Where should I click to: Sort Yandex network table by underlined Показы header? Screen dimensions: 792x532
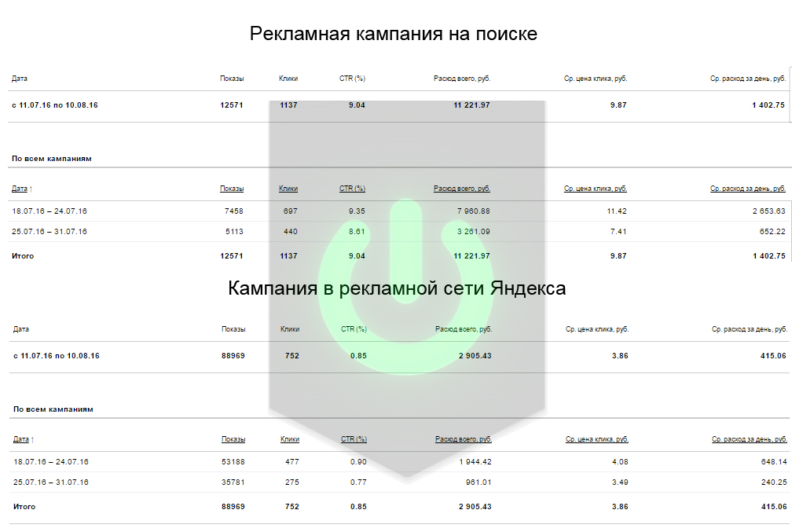(x=233, y=439)
